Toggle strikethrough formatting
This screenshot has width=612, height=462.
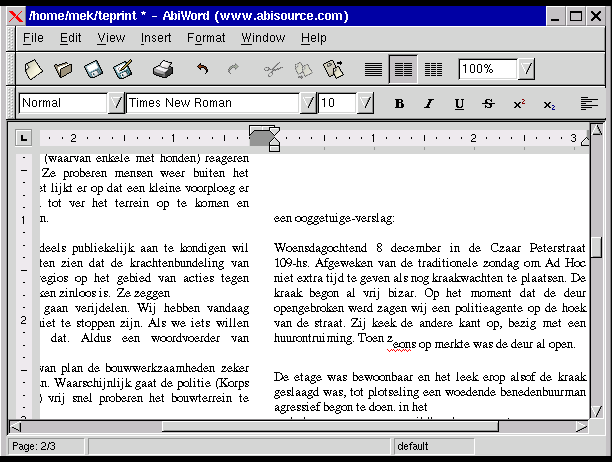coord(489,103)
